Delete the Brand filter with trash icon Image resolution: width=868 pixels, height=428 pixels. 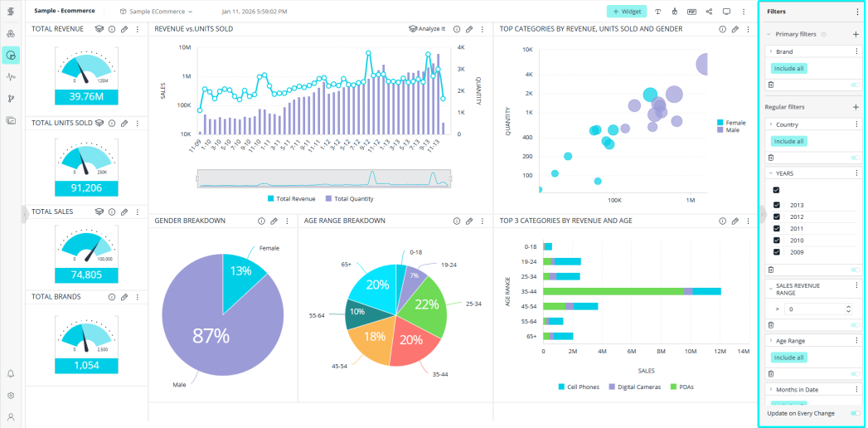tap(771, 85)
